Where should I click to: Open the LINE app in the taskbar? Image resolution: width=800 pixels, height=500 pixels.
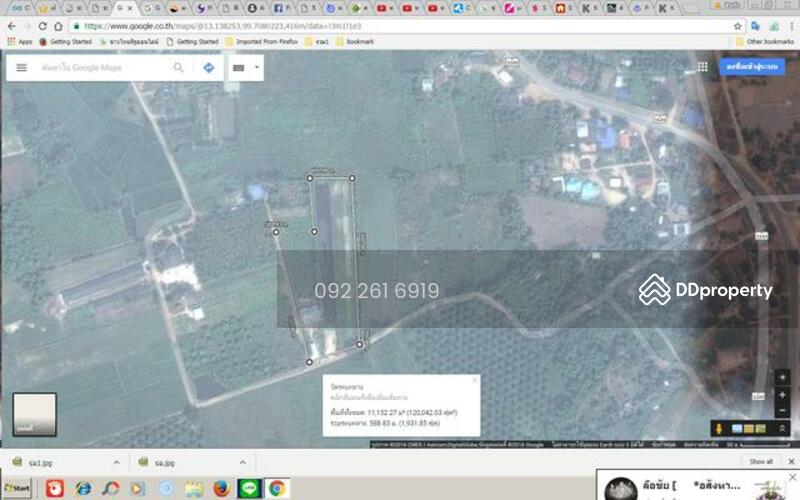[x=249, y=488]
